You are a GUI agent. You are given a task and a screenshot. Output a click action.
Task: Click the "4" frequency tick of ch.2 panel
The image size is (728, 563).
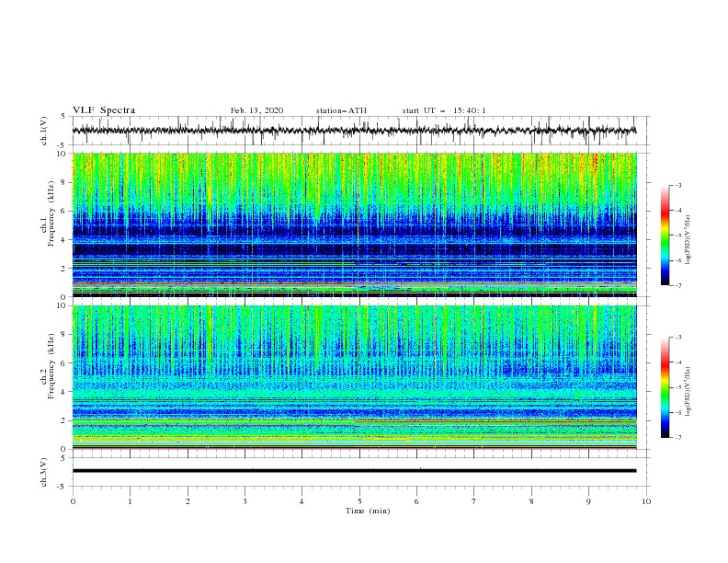(65, 392)
